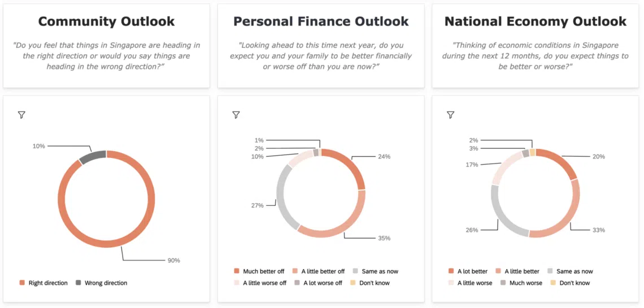Click filter icon in National Economy chart
The image size is (644, 308).
coord(450,115)
